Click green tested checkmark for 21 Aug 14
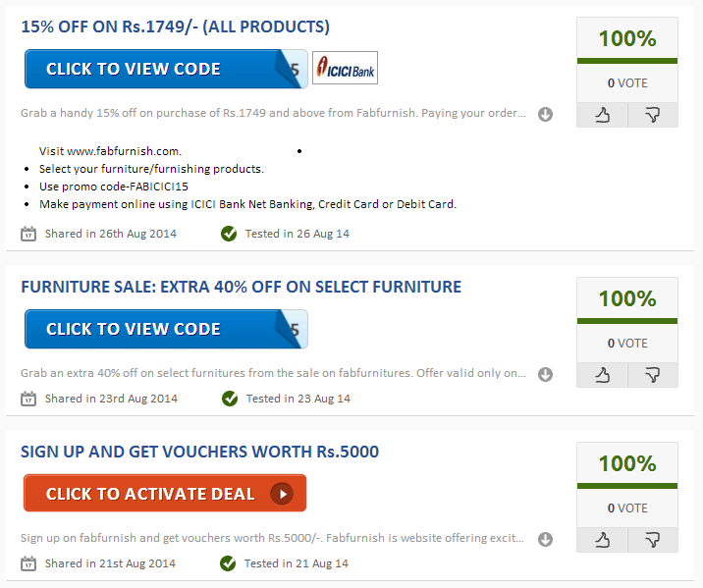The image size is (703, 588). [229, 563]
